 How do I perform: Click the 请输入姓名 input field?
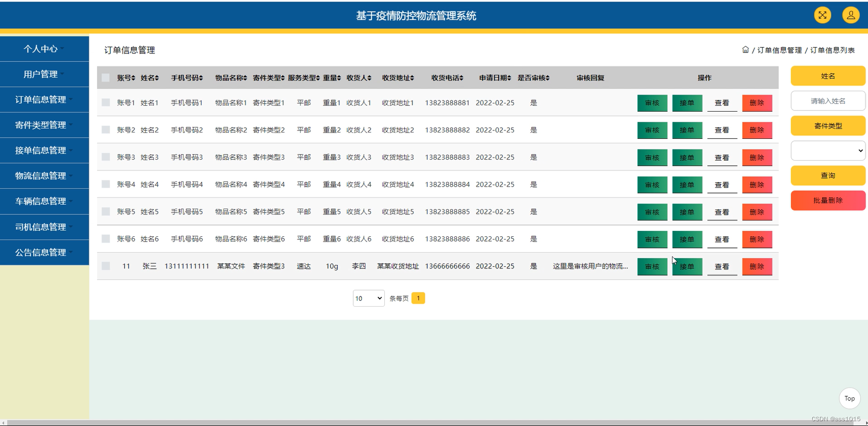pyautogui.click(x=828, y=101)
